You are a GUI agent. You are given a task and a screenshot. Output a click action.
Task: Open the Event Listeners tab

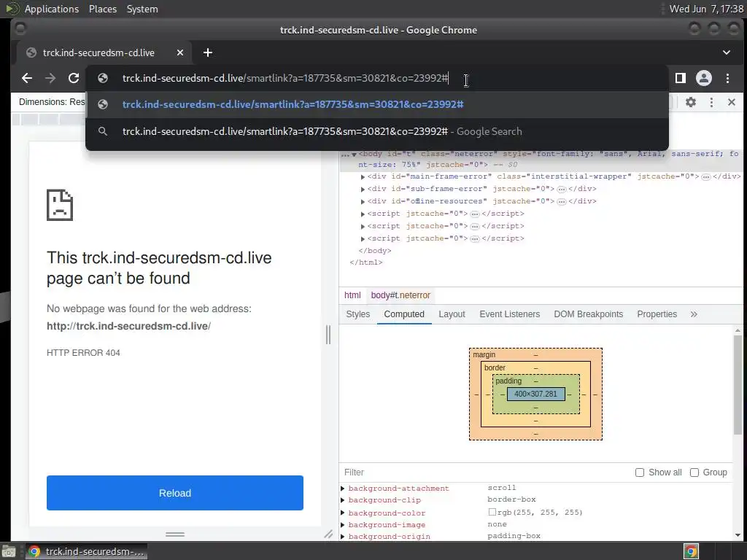pos(510,314)
